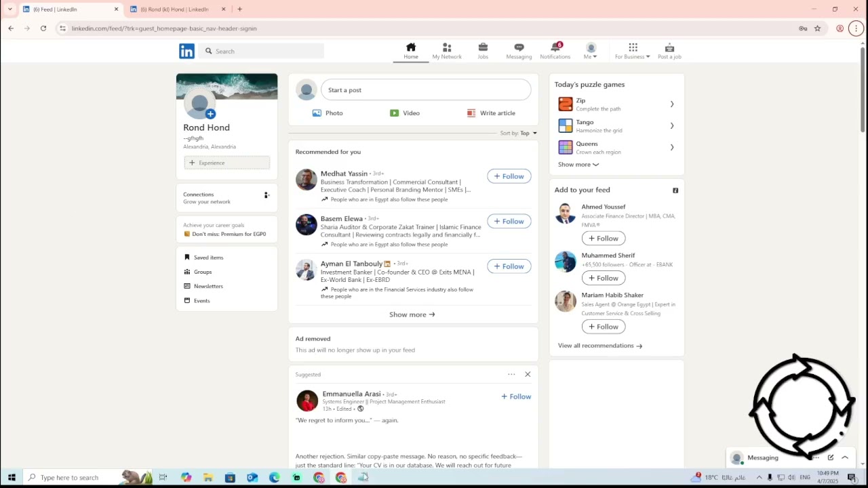Viewport: 868px width, 488px height.
Task: Open the Me profile dropdown
Action: tap(591, 51)
